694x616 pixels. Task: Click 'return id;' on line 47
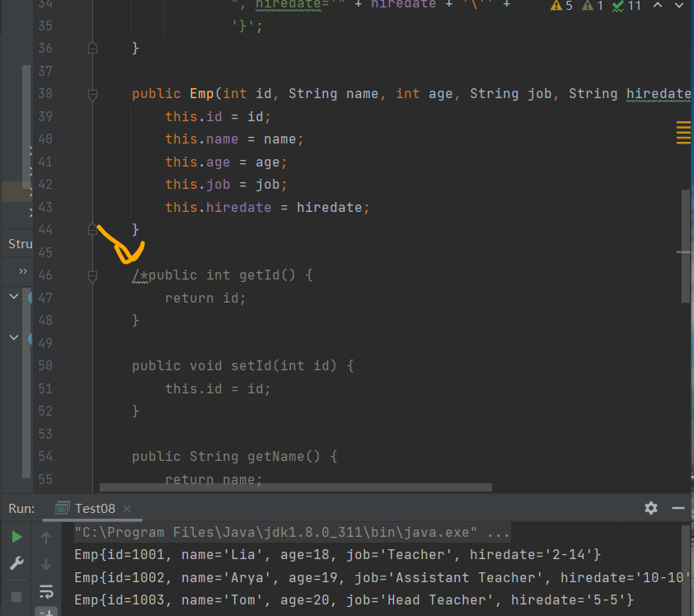[205, 298]
